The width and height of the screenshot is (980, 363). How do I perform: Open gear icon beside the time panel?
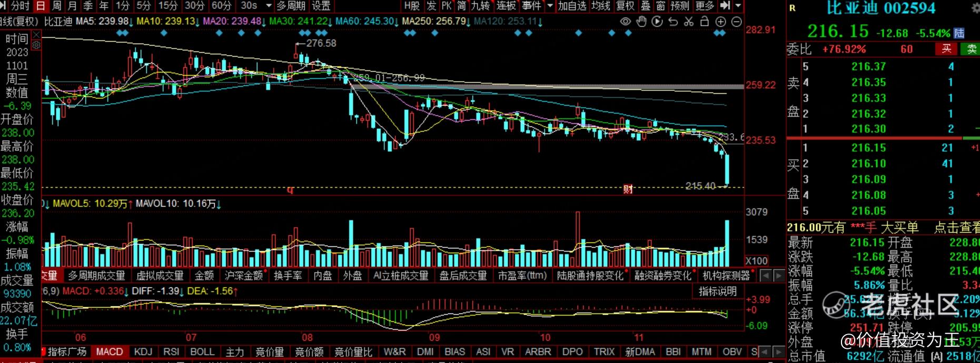[36, 45]
